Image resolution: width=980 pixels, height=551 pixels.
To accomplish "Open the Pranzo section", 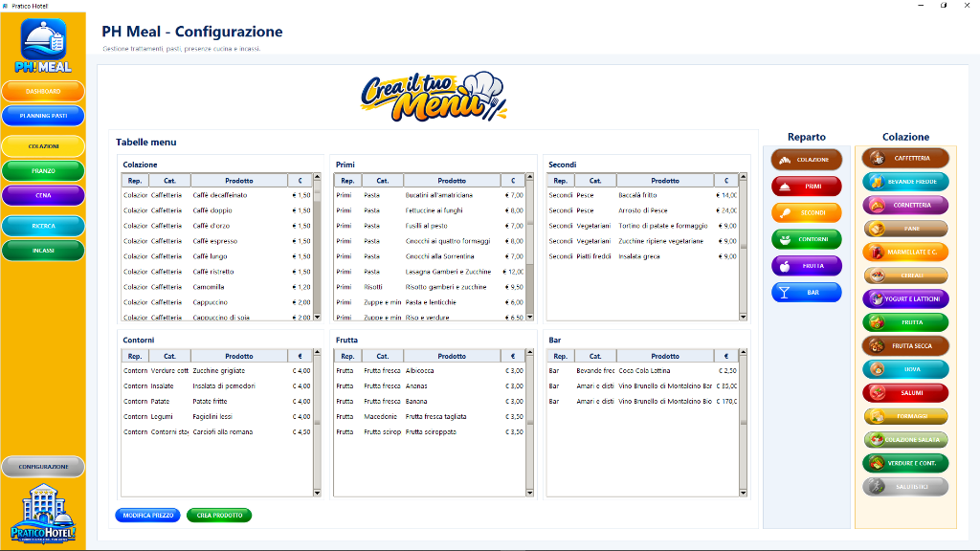I will click(x=43, y=170).
